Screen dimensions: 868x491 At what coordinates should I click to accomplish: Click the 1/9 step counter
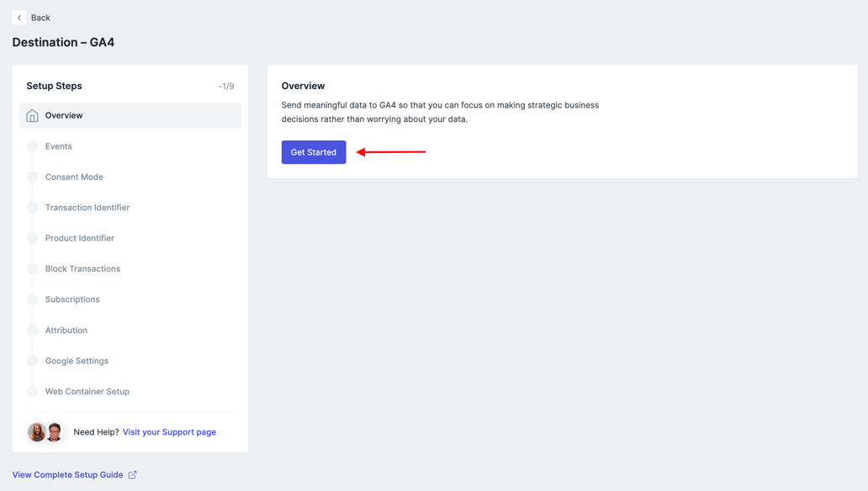[x=226, y=87]
